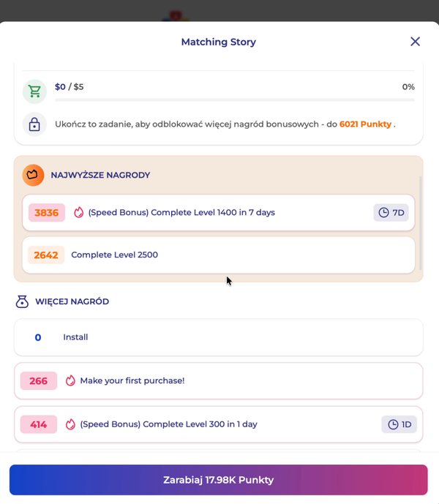Click the 6021 Punkty orange link text
The width and height of the screenshot is (439, 504).
click(x=365, y=124)
